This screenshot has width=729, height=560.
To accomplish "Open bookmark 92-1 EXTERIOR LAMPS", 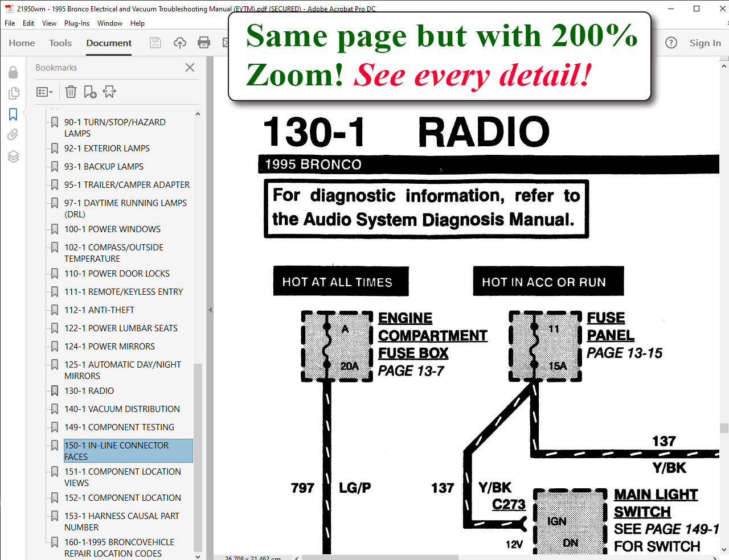I will [107, 148].
